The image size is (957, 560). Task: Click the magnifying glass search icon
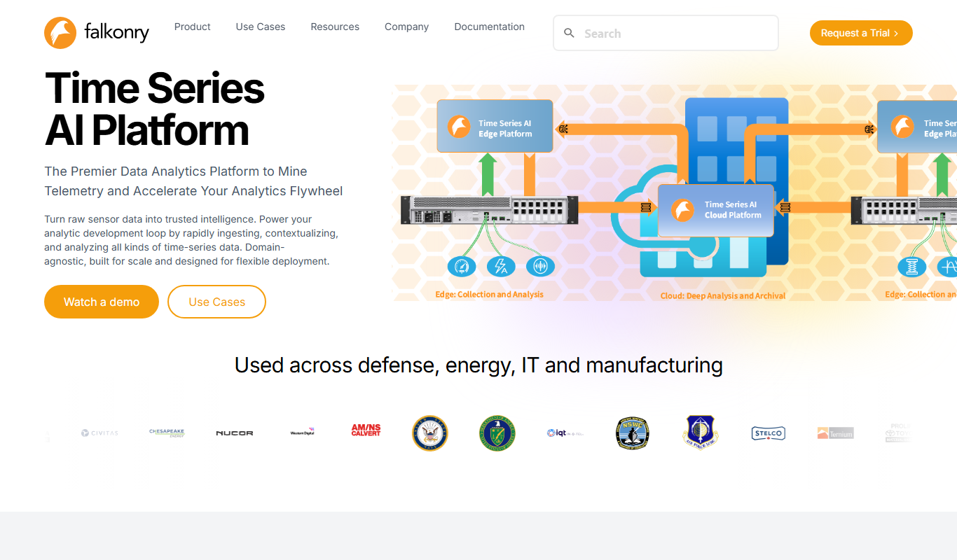[x=570, y=33]
